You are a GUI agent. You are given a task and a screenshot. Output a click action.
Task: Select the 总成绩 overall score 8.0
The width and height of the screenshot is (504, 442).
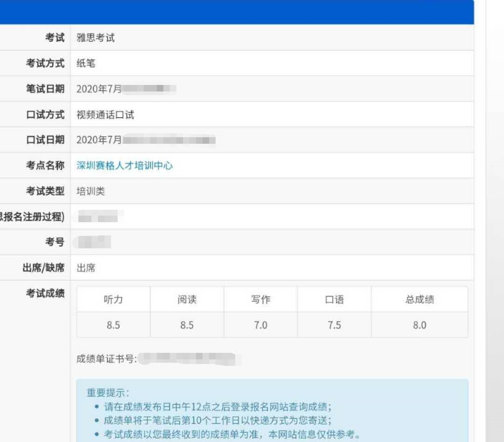[x=419, y=325]
